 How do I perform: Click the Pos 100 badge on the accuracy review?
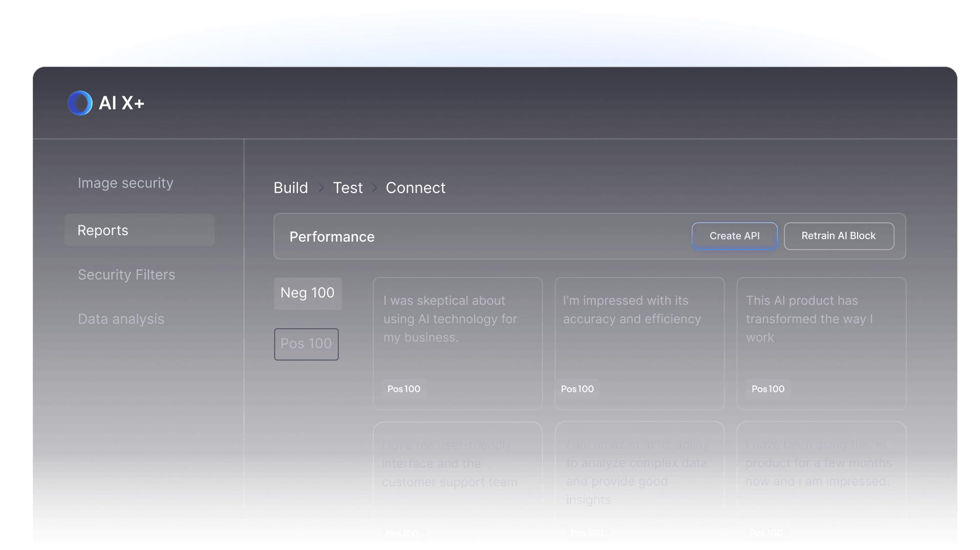point(578,389)
